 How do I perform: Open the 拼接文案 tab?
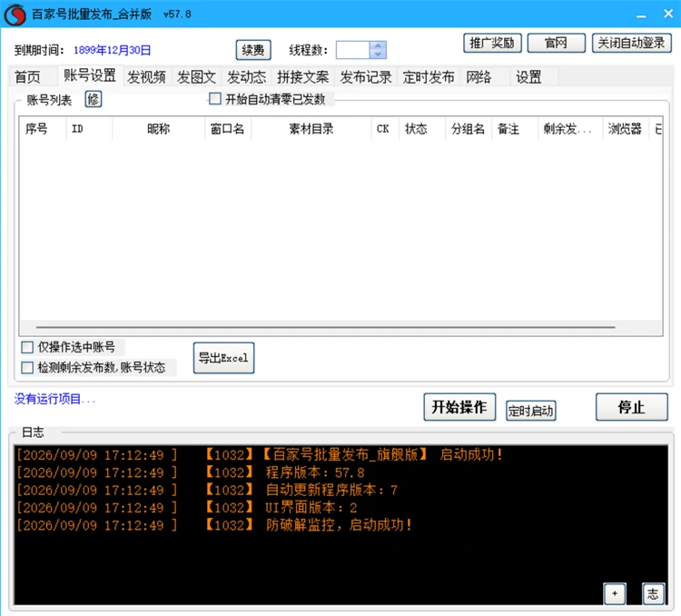302,77
